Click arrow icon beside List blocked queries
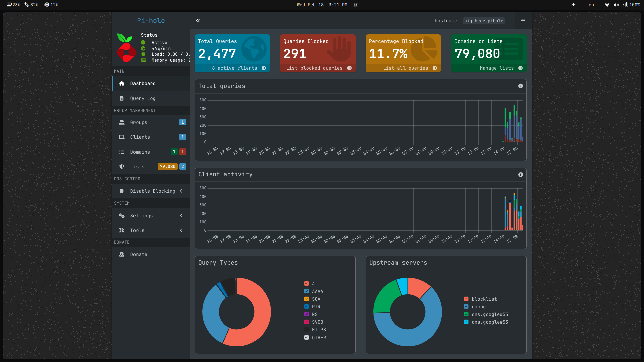Image resolution: width=644 pixels, height=362 pixels. [349, 68]
